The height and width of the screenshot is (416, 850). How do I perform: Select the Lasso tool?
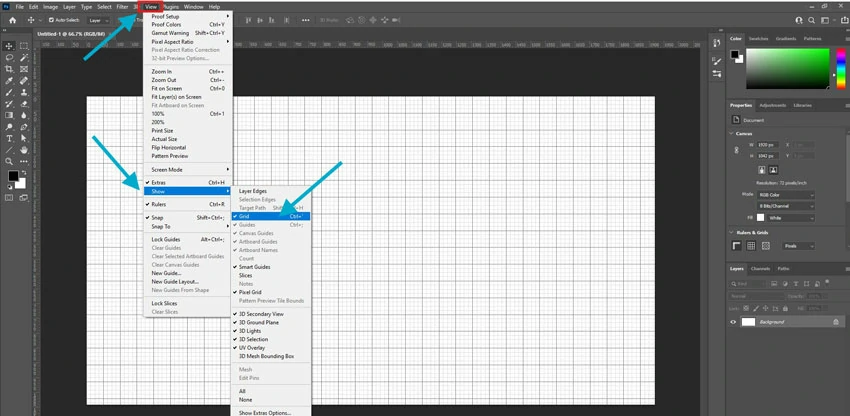[9, 58]
